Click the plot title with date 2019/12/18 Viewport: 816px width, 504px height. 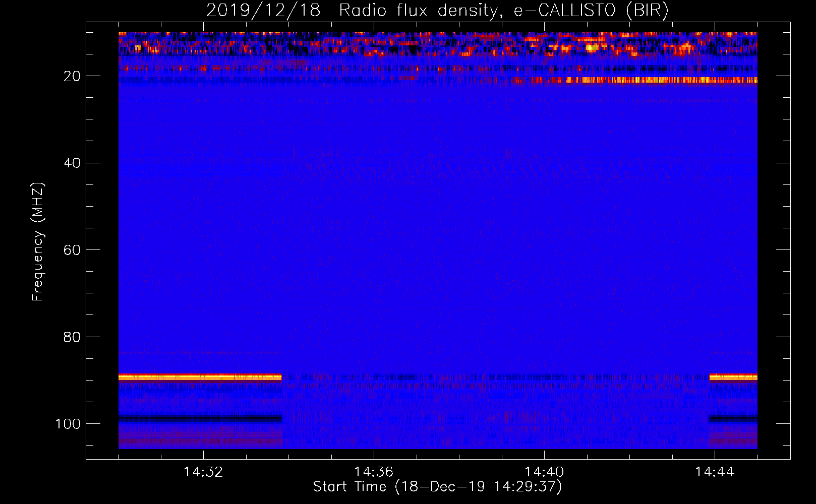point(438,10)
